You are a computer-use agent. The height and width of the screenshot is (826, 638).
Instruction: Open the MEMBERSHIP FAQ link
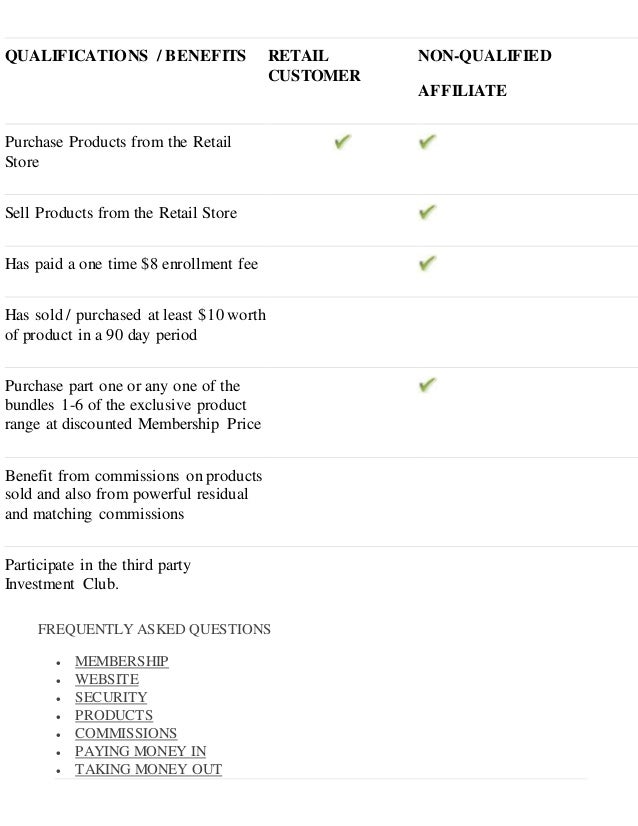coord(122,661)
